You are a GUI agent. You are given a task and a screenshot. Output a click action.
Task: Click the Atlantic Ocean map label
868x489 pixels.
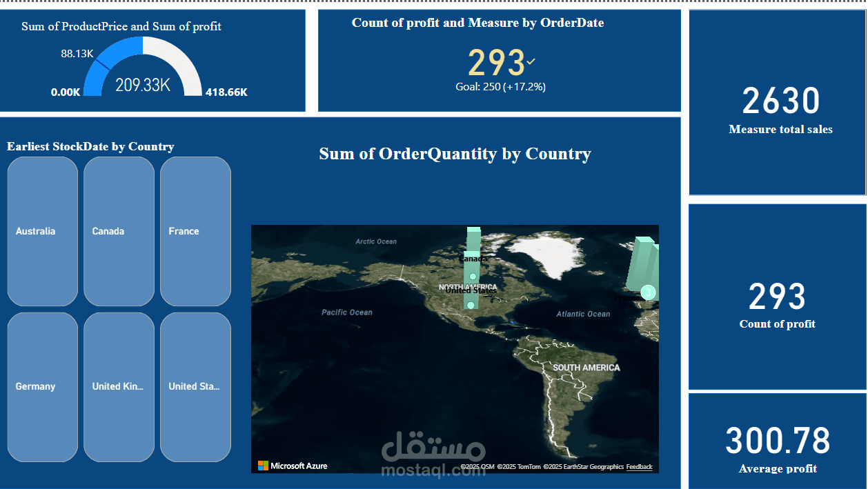(x=583, y=314)
